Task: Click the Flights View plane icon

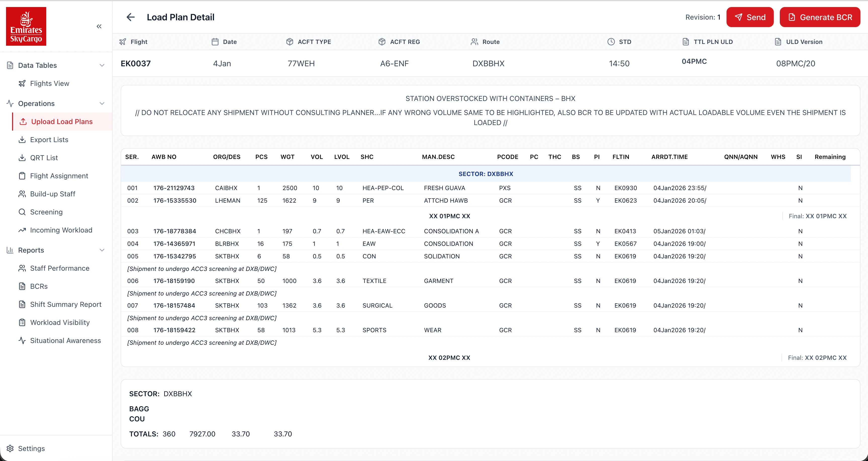Action: pyautogui.click(x=22, y=84)
